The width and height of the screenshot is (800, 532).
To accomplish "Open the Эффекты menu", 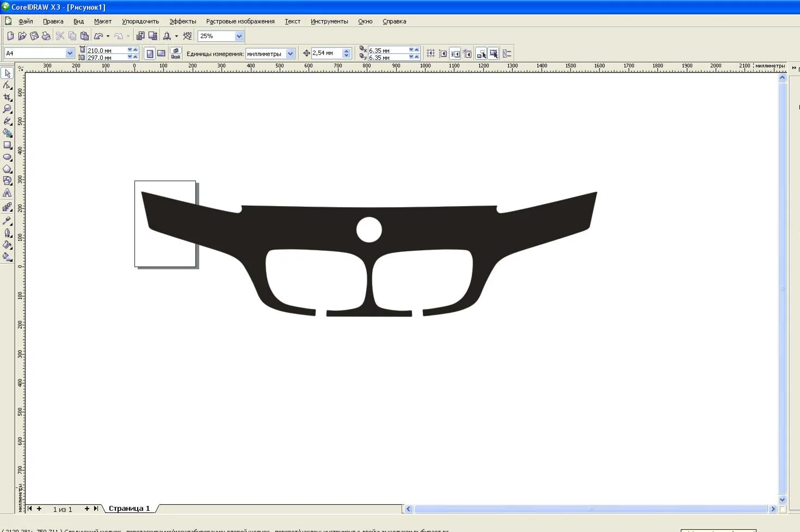I will [182, 21].
